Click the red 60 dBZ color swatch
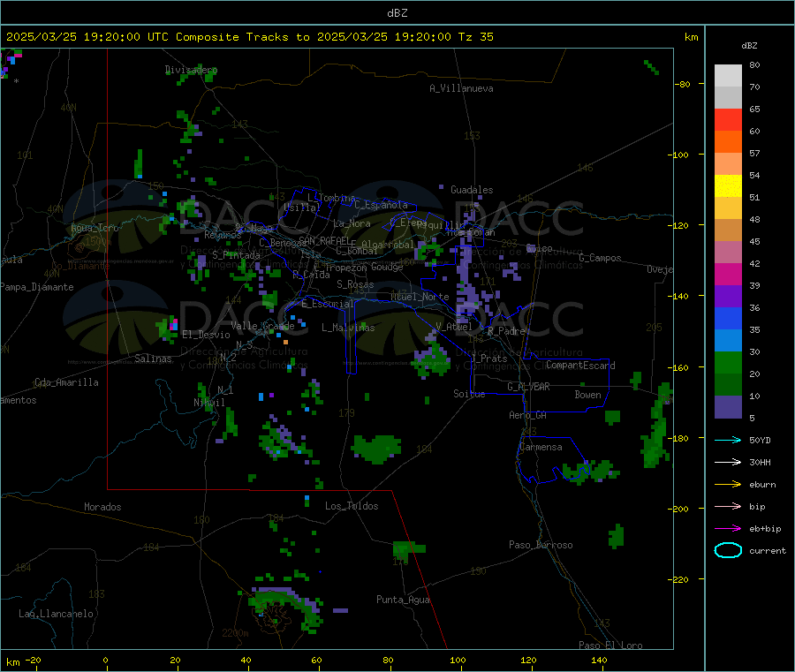This screenshot has height=672, width=795. pyautogui.click(x=728, y=119)
